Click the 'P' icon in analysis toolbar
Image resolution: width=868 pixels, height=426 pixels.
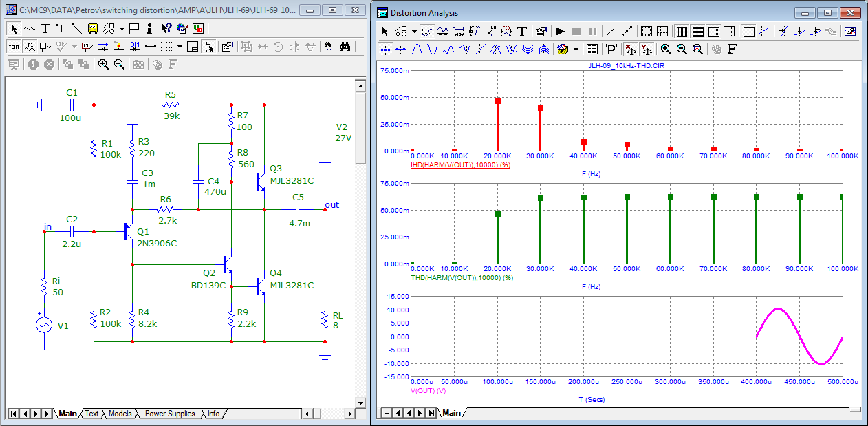click(x=611, y=49)
